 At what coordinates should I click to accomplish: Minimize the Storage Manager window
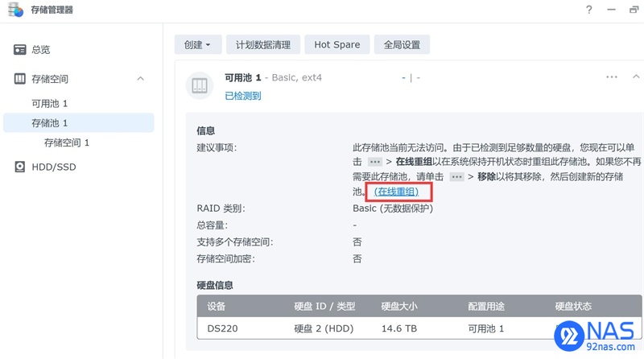pos(612,10)
